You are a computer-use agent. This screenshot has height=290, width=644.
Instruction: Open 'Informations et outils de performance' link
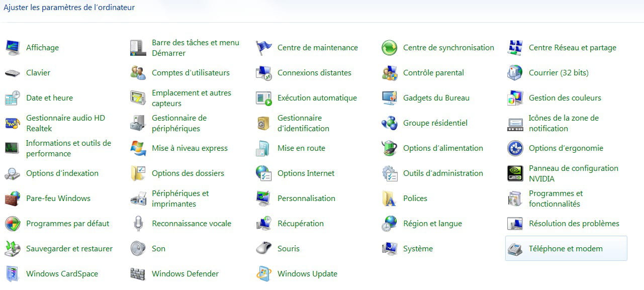click(69, 148)
